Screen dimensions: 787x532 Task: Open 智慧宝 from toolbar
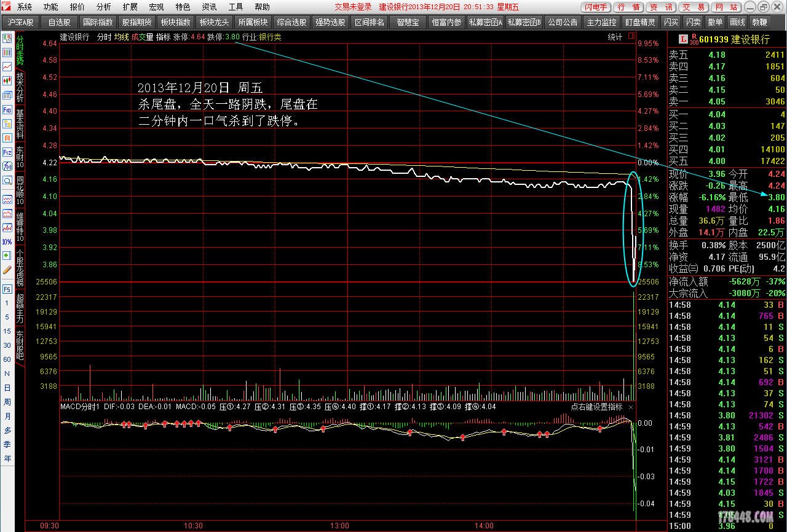[408, 22]
